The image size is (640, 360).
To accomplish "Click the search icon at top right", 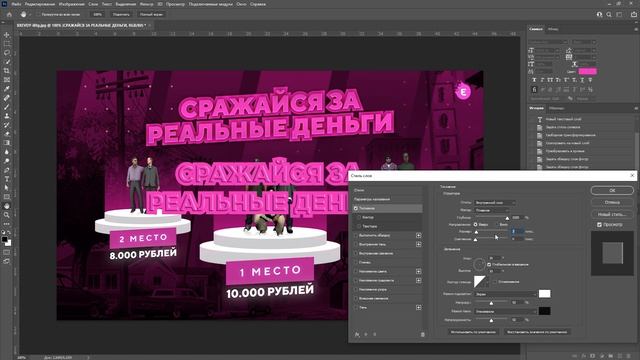I will pyautogui.click(x=609, y=14).
